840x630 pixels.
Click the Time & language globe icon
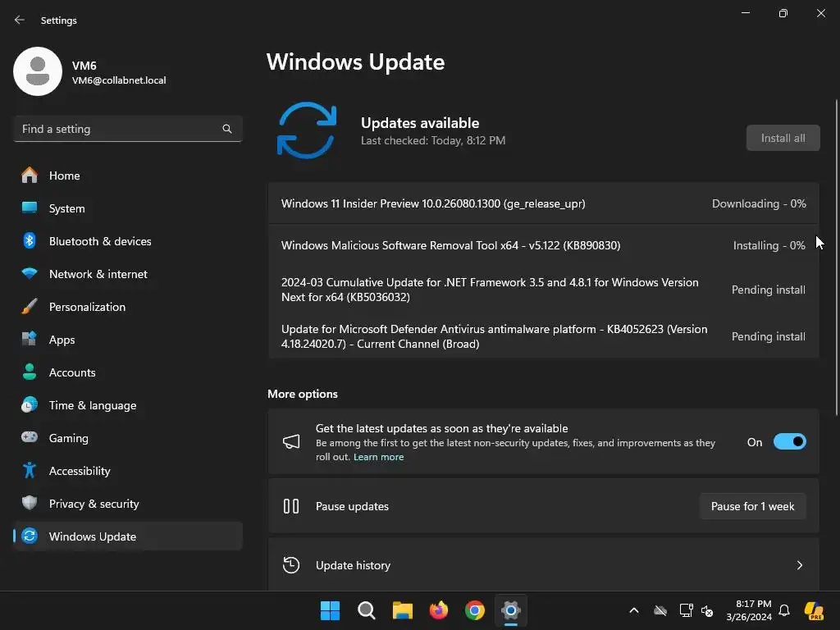click(30, 405)
